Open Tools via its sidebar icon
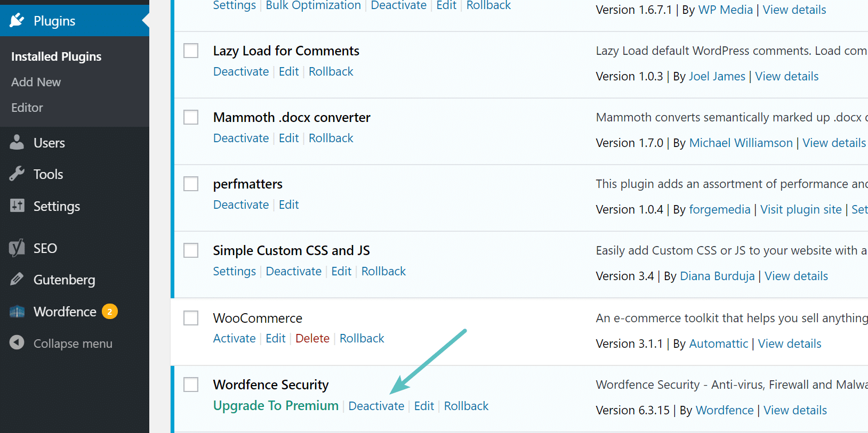This screenshot has width=868, height=433. [x=17, y=174]
